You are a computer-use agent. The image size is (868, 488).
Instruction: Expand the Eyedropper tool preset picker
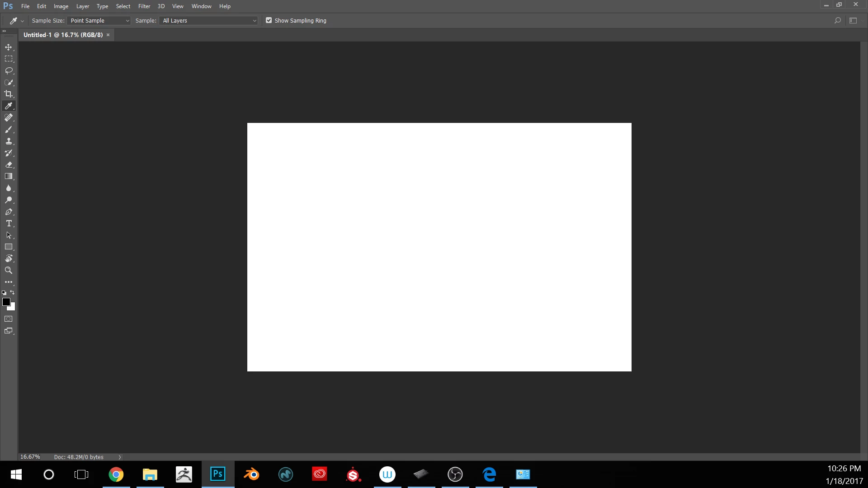click(x=22, y=21)
